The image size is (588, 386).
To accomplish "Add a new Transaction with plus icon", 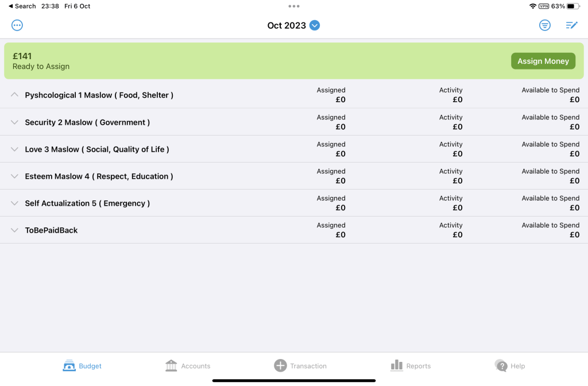I will [280, 366].
